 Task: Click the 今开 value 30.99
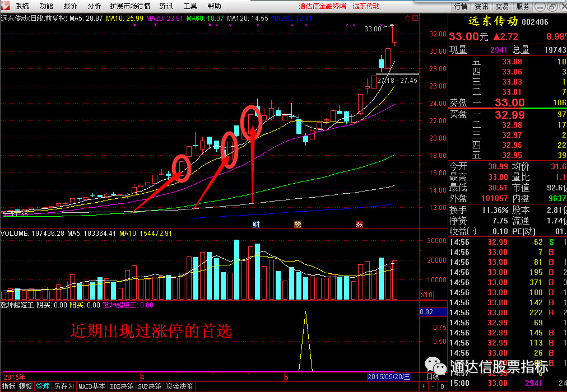[x=498, y=166]
